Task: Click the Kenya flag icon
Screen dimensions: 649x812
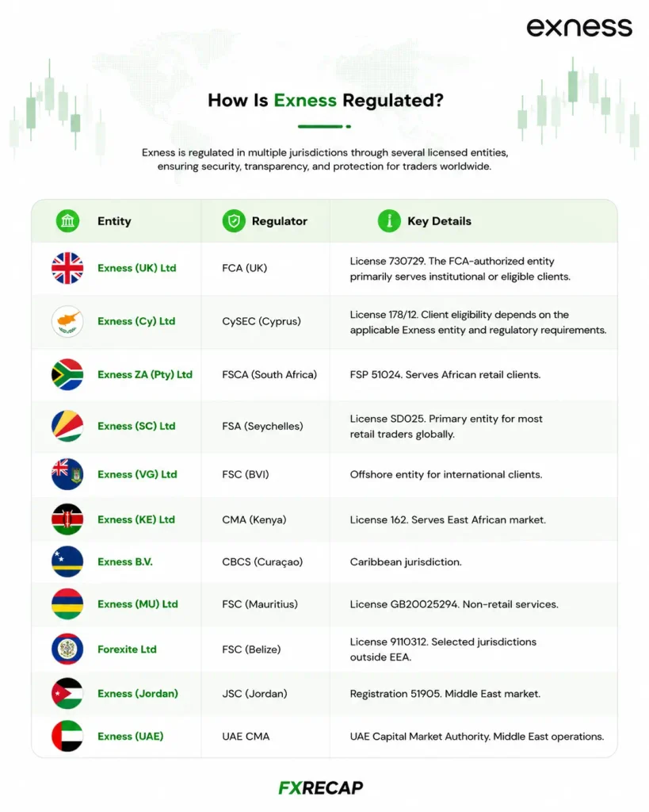Action: [67, 519]
